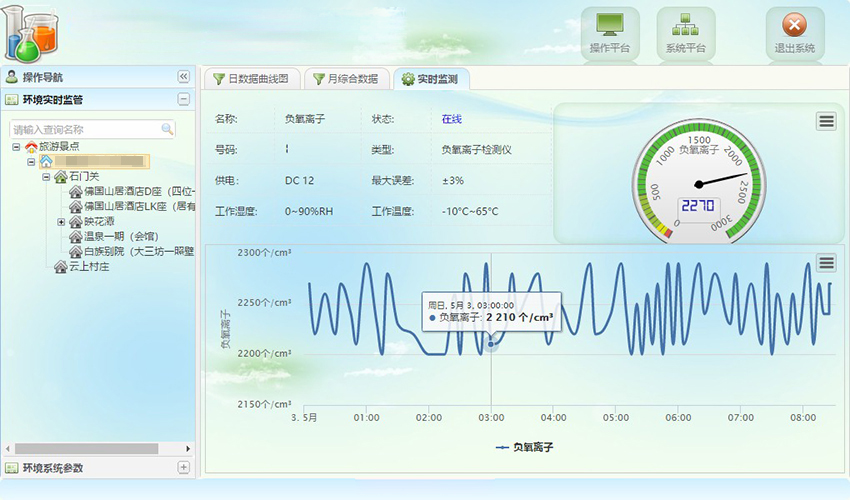
Task: Click the 旅游景点 red house icon
Action: (x=31, y=146)
